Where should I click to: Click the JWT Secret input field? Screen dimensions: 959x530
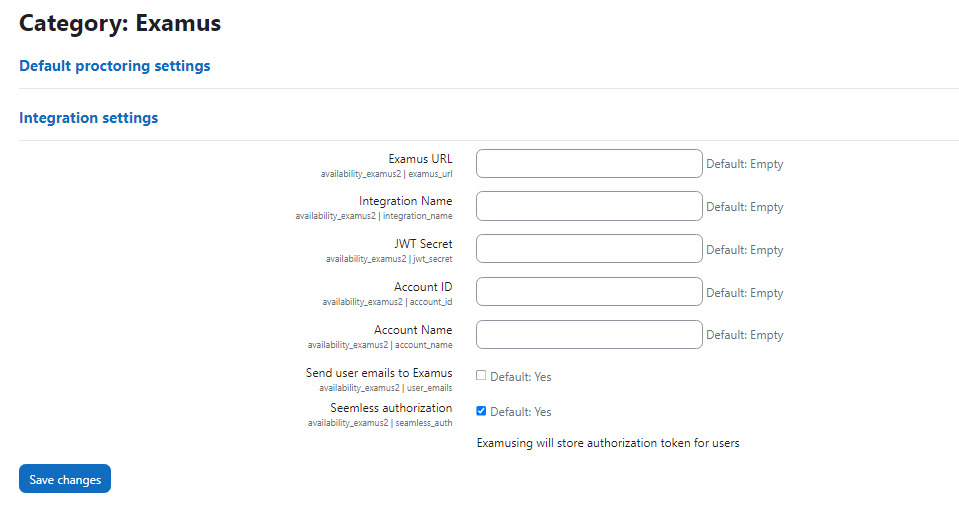coord(589,249)
